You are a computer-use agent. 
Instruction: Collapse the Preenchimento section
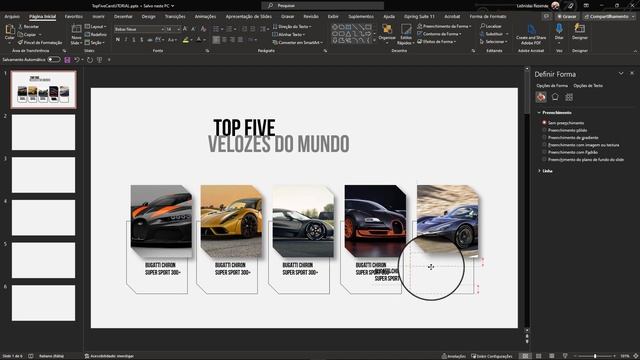pyautogui.click(x=555, y=112)
